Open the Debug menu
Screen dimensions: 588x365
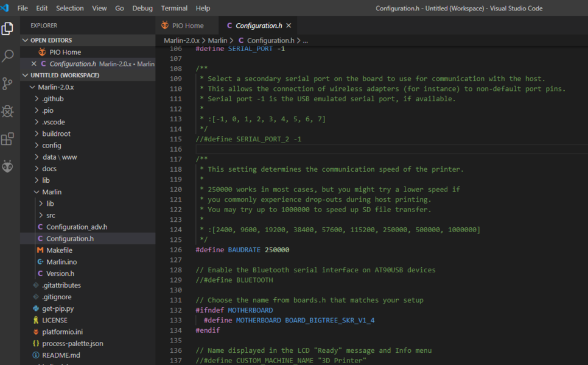point(142,9)
